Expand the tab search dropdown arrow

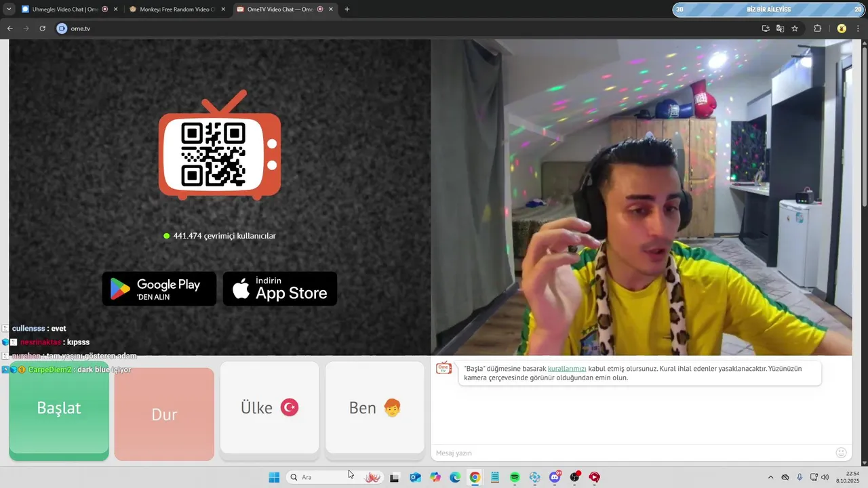pos(8,9)
